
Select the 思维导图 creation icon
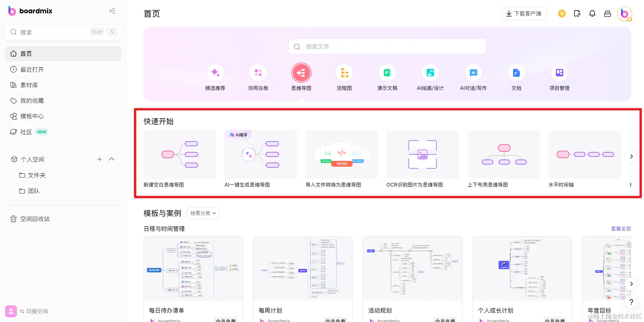[301, 72]
